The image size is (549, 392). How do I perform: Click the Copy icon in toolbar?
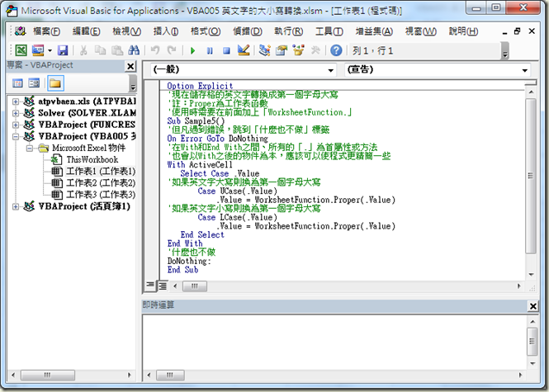click(100, 50)
